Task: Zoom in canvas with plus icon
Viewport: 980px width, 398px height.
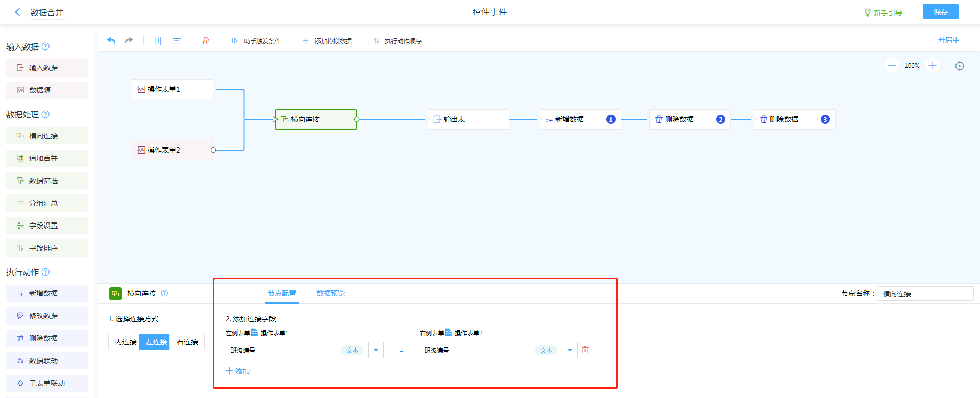Action: coord(933,66)
